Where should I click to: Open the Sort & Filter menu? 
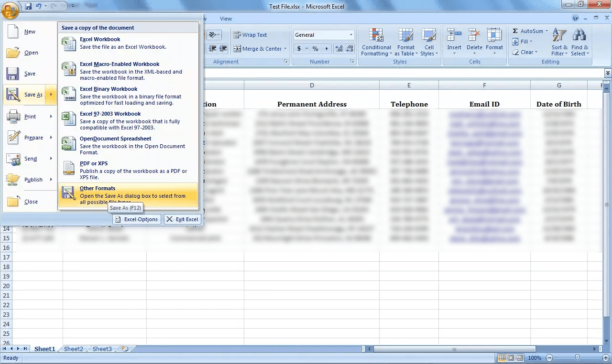click(x=558, y=42)
